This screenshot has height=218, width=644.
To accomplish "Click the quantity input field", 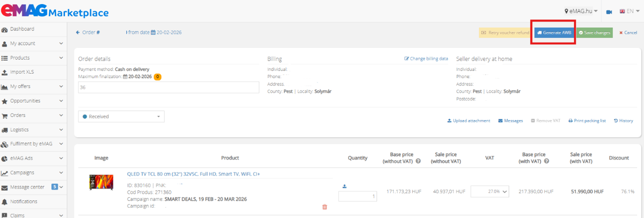I will (358, 196).
